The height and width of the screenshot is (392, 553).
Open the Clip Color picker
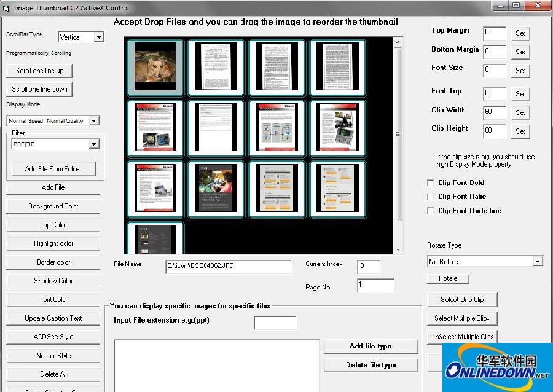(x=53, y=225)
